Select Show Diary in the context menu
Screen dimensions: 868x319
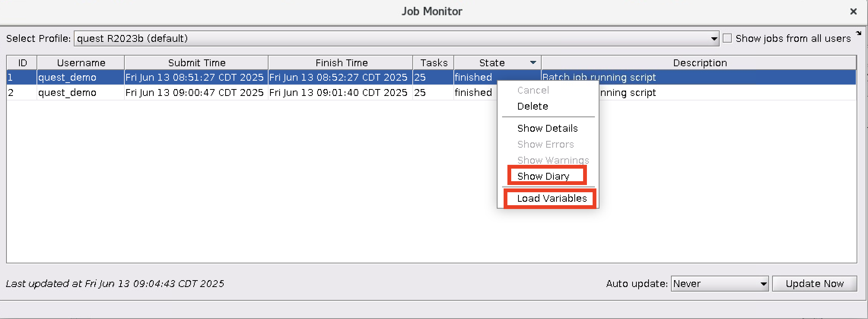(x=543, y=176)
